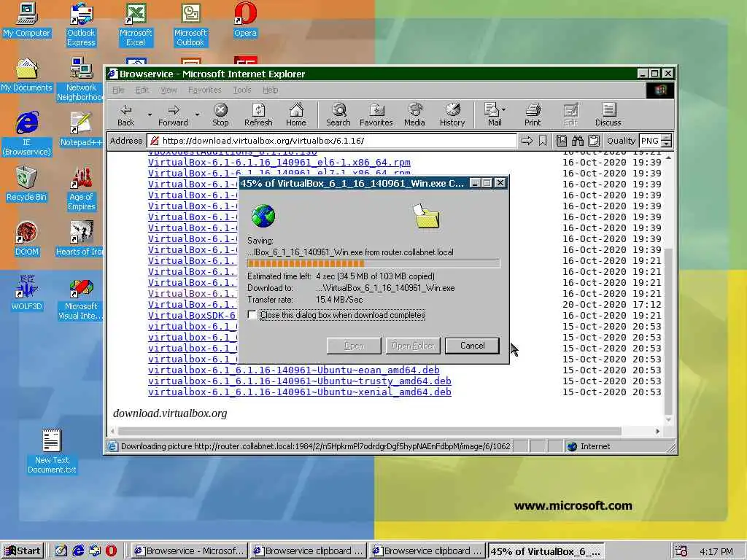
Task: Click the 4:17 PM clock in the tray
Action: click(x=716, y=551)
